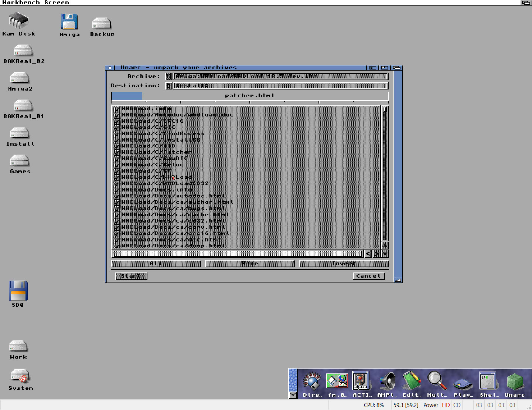Image resolution: width=532 pixels, height=410 pixels.
Task: Uncheck WHDLoad/Autodoc/whdload.doc checkbox
Action: [117, 115]
